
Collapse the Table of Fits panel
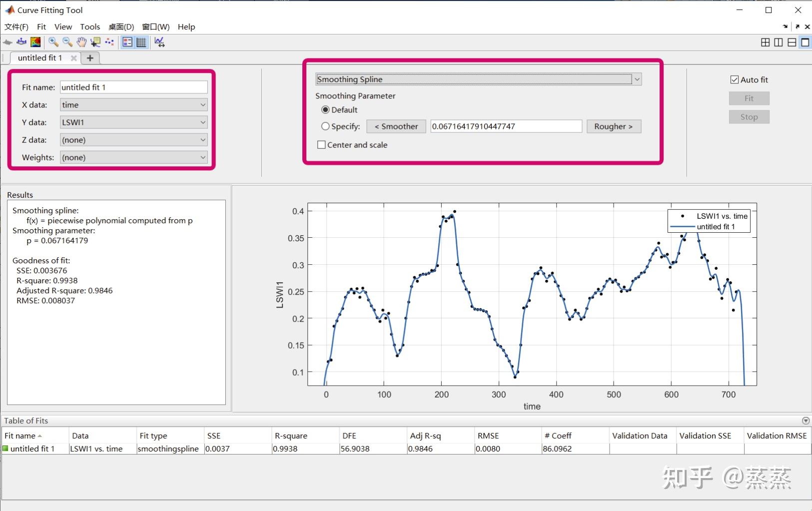tap(806, 421)
